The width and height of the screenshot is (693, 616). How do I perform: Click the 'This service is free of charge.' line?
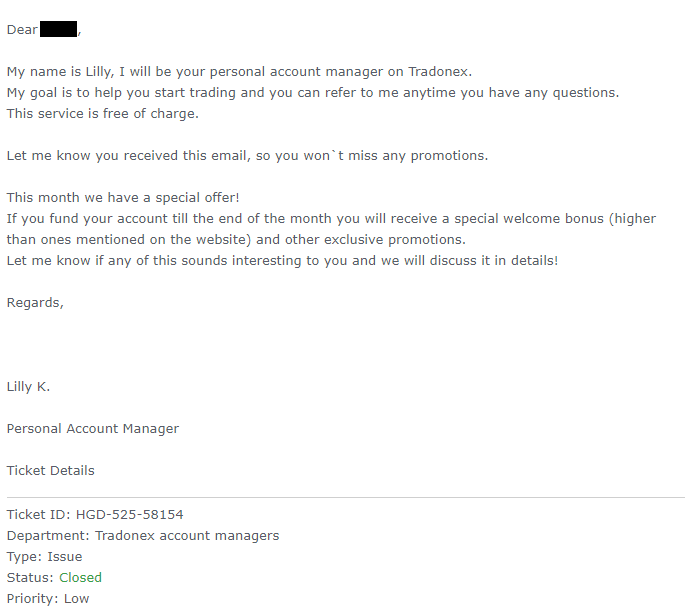103,114
